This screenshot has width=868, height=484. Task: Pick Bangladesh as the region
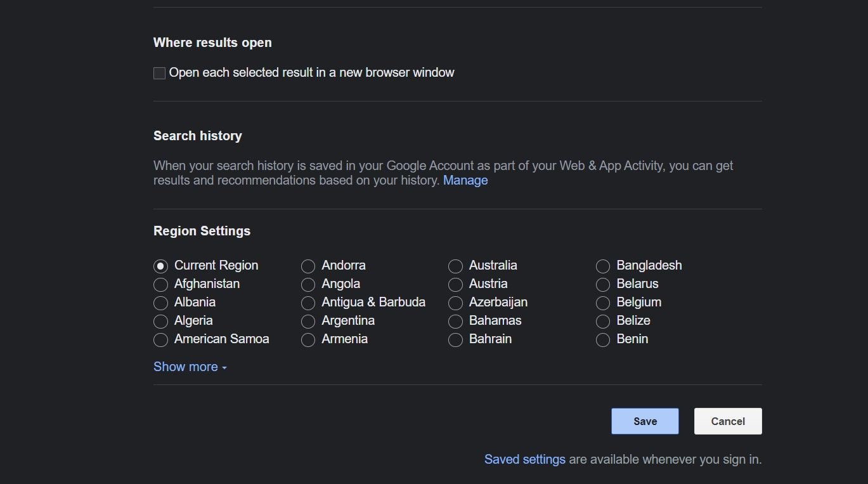coord(603,266)
